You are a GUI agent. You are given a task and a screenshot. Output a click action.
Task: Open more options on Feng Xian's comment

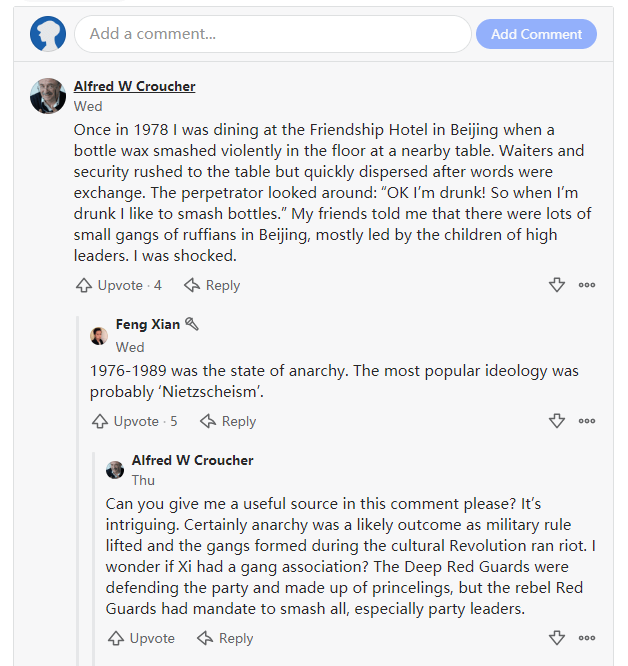(587, 421)
